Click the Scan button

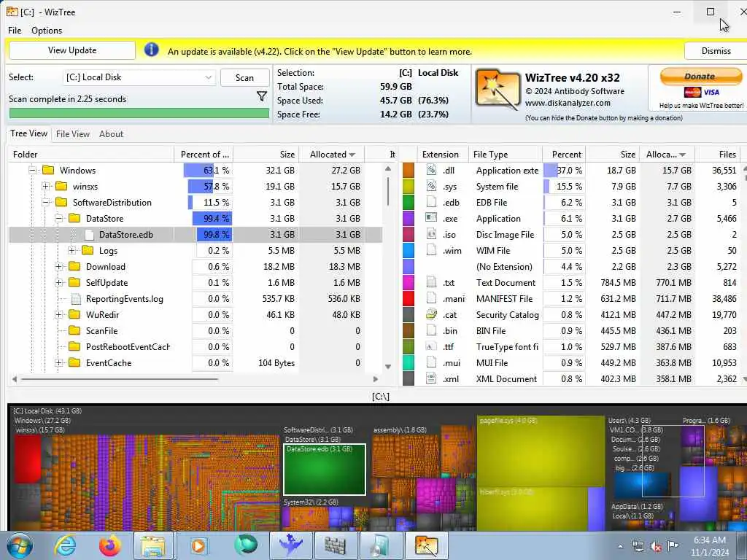(x=244, y=77)
